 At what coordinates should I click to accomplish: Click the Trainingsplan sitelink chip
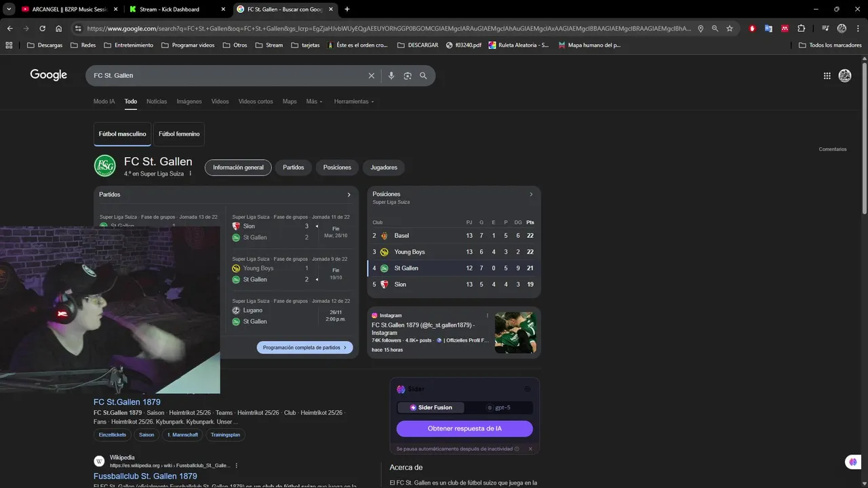pos(225,434)
